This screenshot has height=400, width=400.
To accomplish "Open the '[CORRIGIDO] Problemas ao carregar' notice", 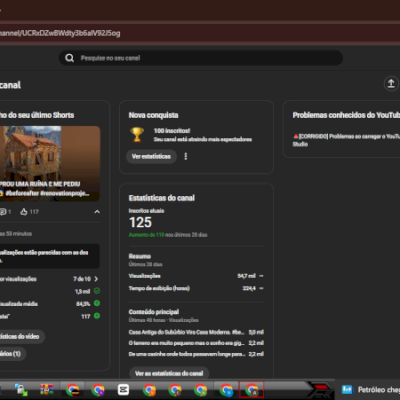I will tap(346, 140).
